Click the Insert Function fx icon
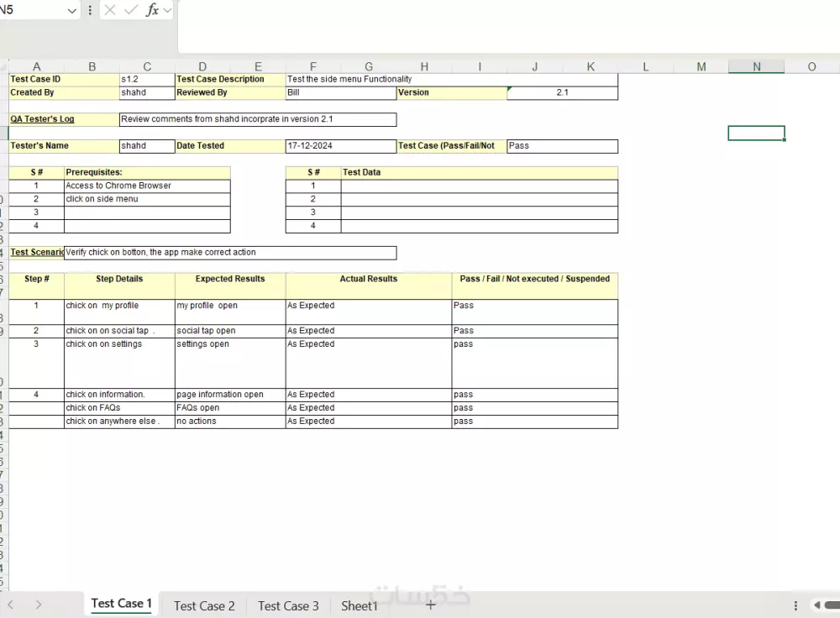The height and width of the screenshot is (618, 840). 152,10
